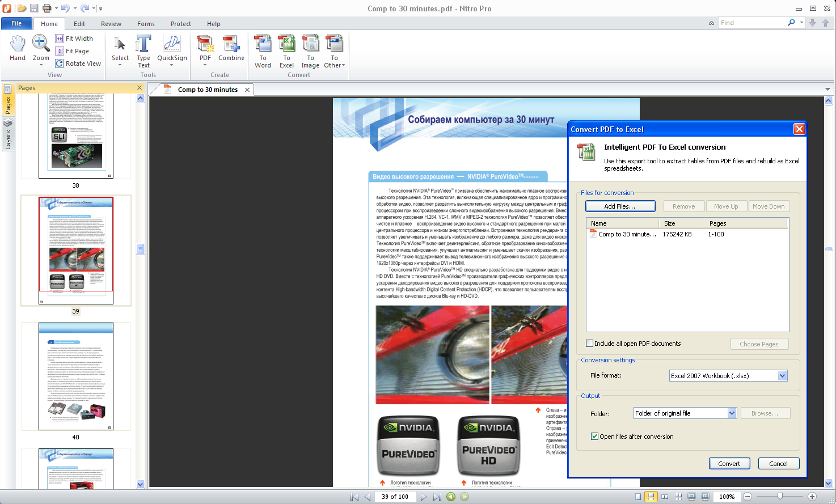Sort the file list by the Name column
This screenshot has width=836, height=504.
coord(622,223)
